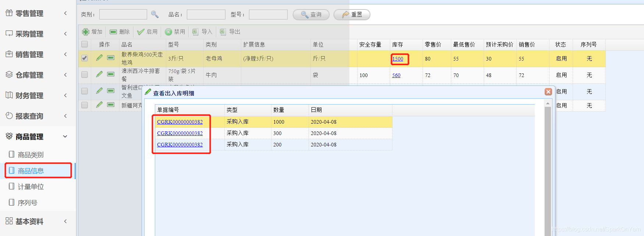Click the 重置 reset button

pyautogui.click(x=352, y=14)
